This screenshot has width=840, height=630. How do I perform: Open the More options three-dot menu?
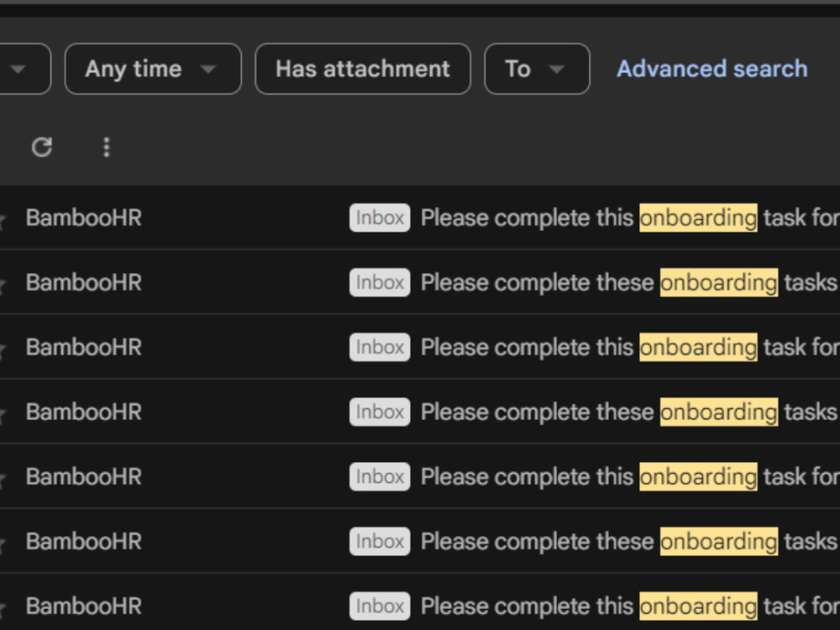(x=107, y=147)
